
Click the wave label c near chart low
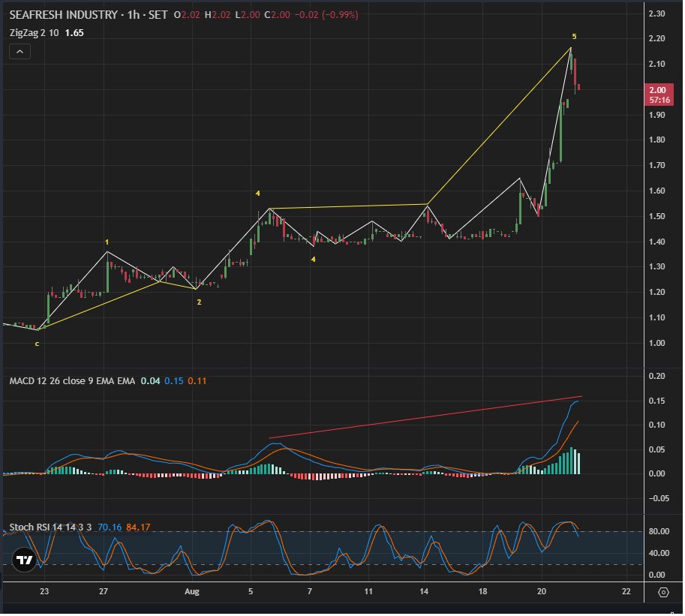coord(37,344)
